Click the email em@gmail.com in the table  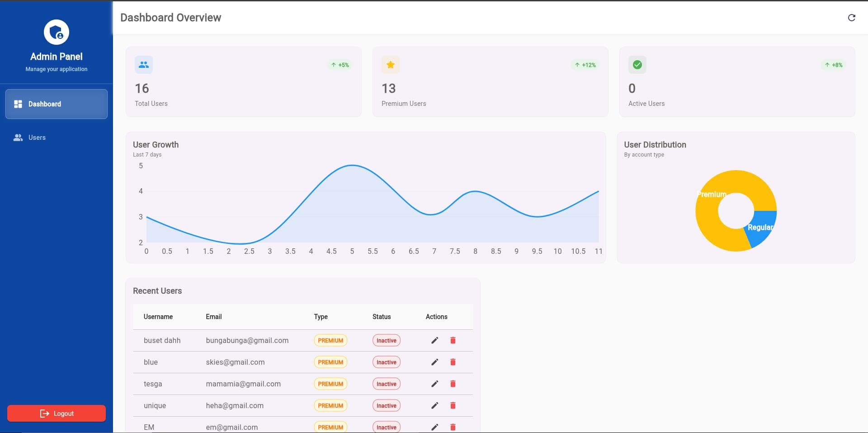pos(231,427)
